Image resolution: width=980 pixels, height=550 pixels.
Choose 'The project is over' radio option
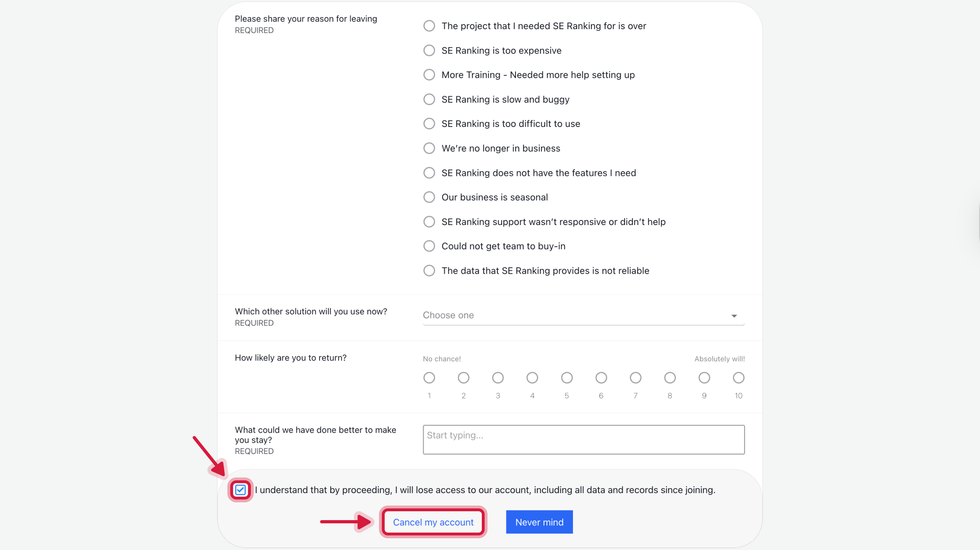[429, 26]
